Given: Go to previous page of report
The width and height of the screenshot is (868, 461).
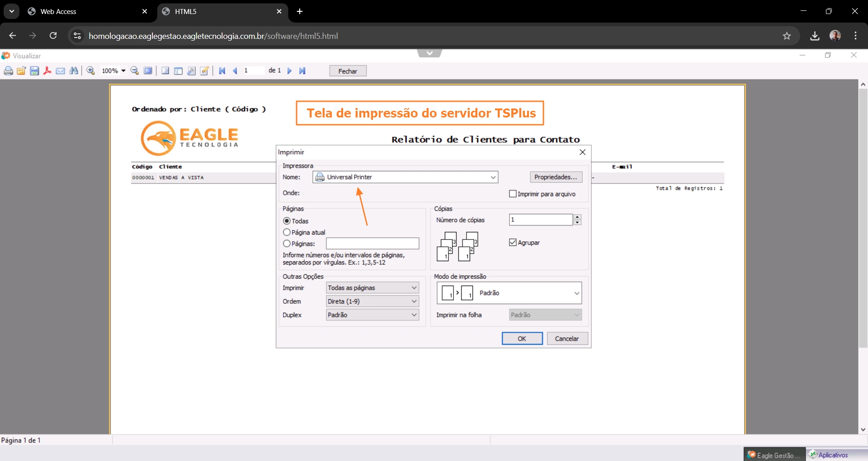Looking at the screenshot, I should (x=235, y=71).
